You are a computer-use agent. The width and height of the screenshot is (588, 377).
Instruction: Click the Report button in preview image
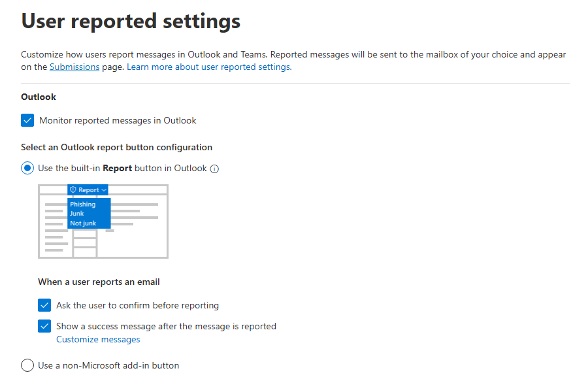coord(88,190)
